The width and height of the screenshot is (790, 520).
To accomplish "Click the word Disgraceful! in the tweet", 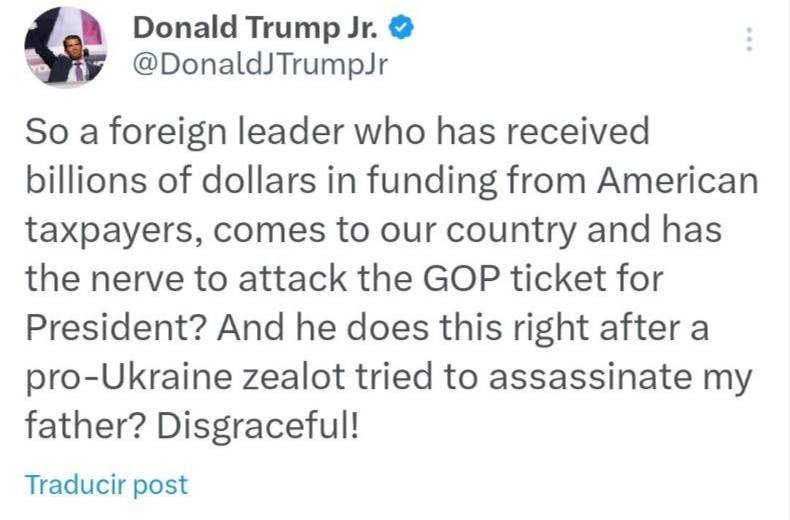I will (x=257, y=427).
